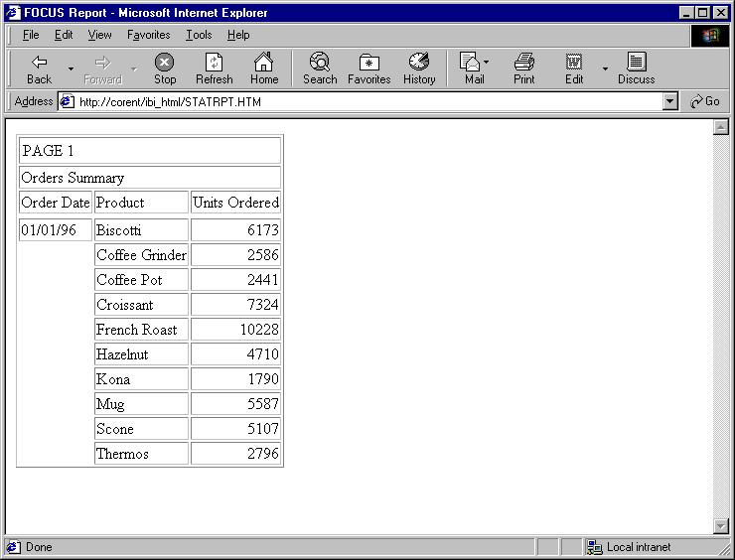The height and width of the screenshot is (560, 735).
Task: Click the Kona cell
Action: click(x=142, y=378)
